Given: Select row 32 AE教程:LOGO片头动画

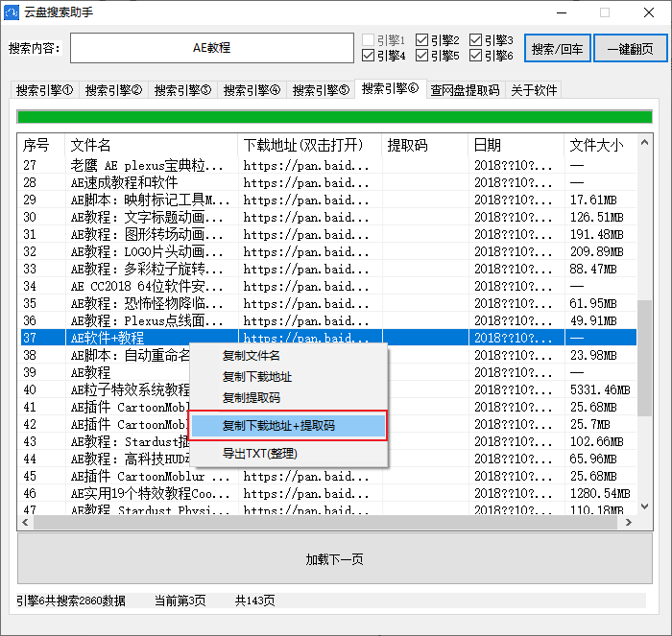Looking at the screenshot, I should (328, 252).
